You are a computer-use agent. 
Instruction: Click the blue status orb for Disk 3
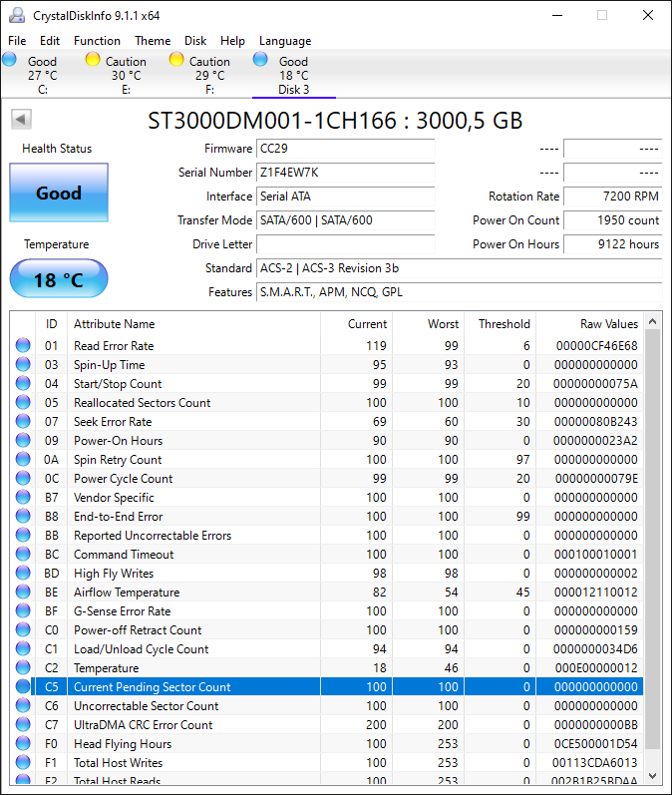pos(260,59)
